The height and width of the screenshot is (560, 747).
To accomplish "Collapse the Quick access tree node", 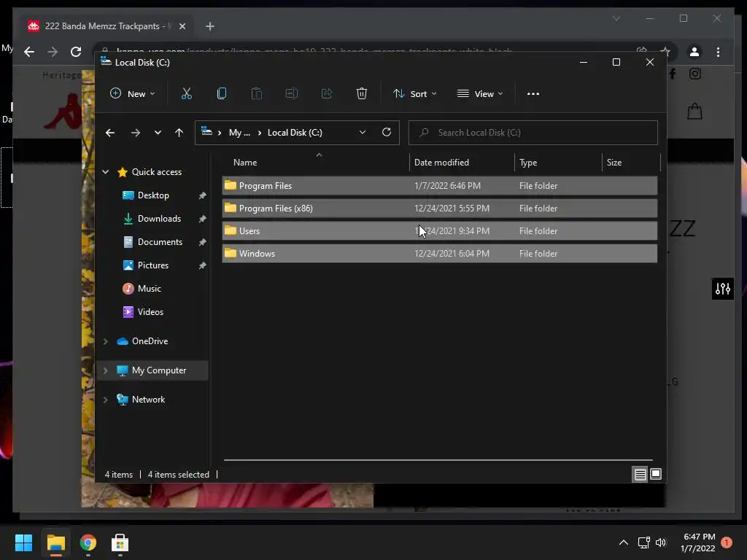I will click(105, 172).
